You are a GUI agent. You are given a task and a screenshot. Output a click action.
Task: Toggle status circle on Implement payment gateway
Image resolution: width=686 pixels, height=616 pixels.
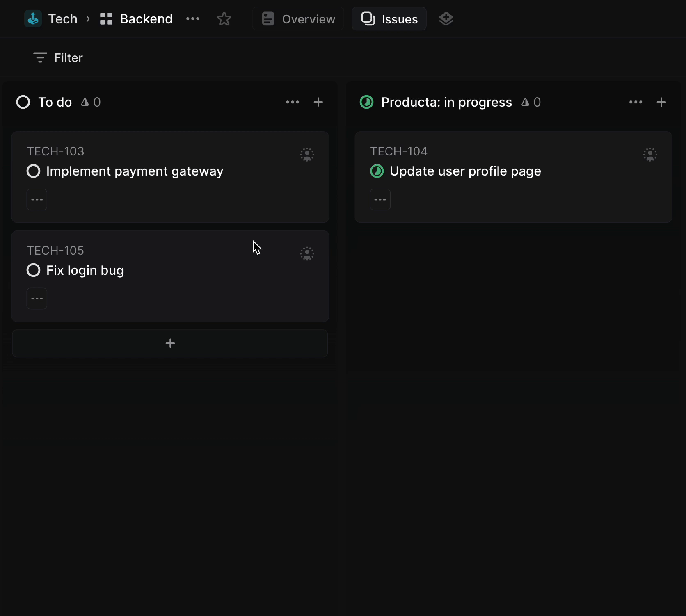coord(33,171)
